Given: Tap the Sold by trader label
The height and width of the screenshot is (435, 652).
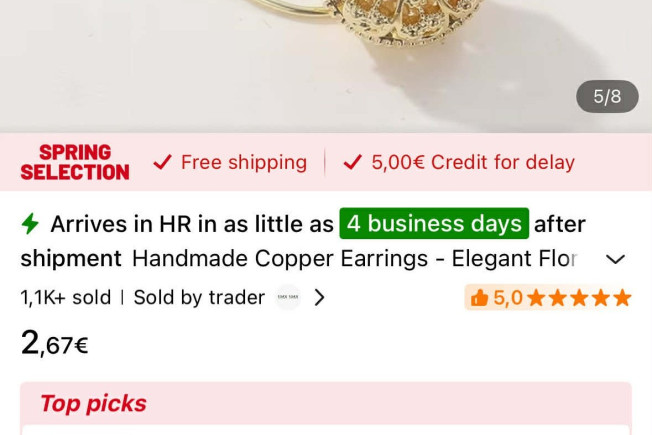Looking at the screenshot, I should pos(199,297).
